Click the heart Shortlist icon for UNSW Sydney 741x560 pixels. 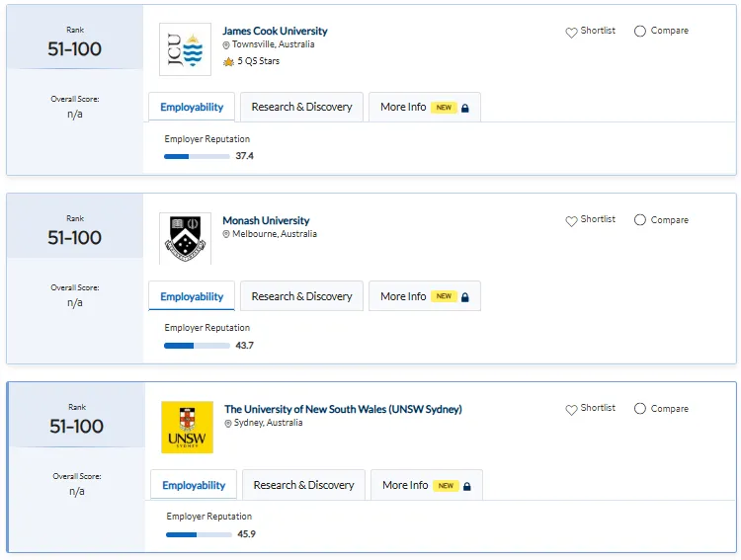tap(571, 409)
